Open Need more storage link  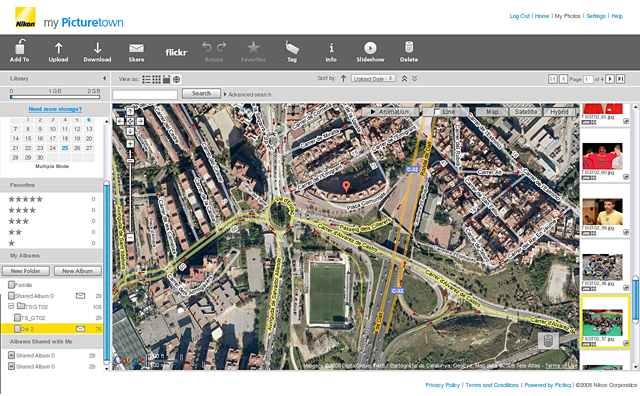click(x=55, y=109)
